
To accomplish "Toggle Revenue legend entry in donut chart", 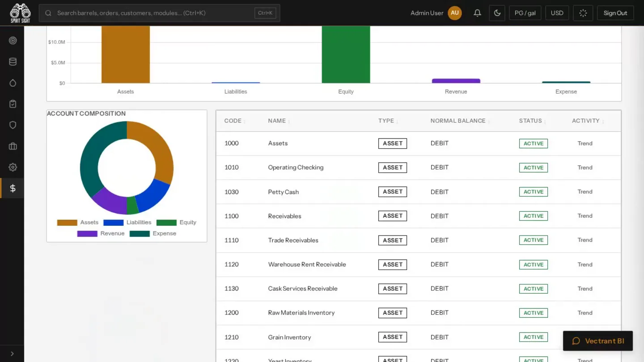I will click(x=101, y=233).
